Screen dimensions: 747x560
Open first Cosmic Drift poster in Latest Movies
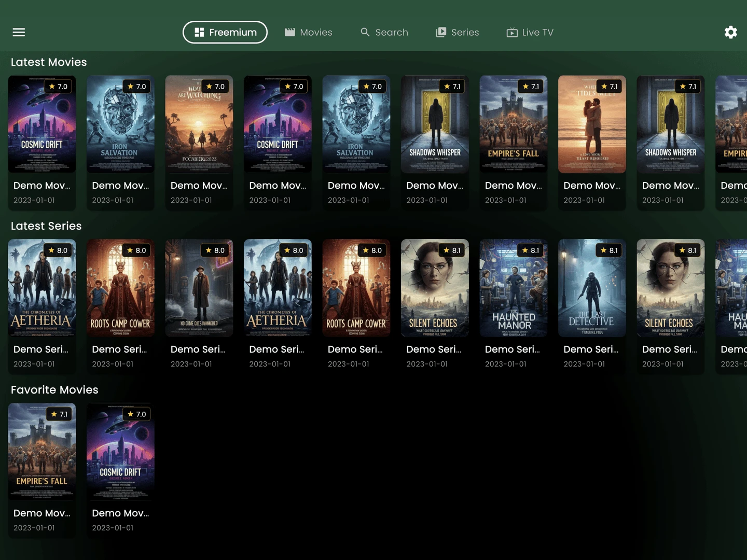(x=42, y=124)
